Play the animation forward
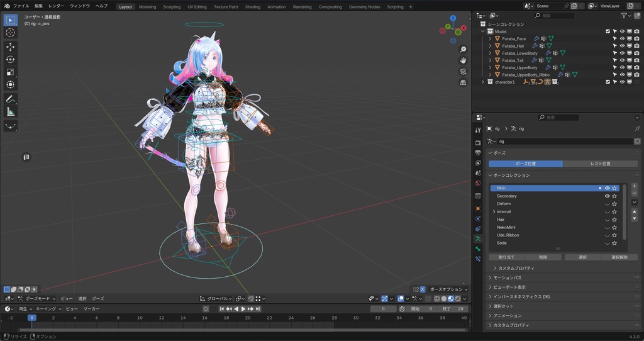 pyautogui.click(x=243, y=309)
